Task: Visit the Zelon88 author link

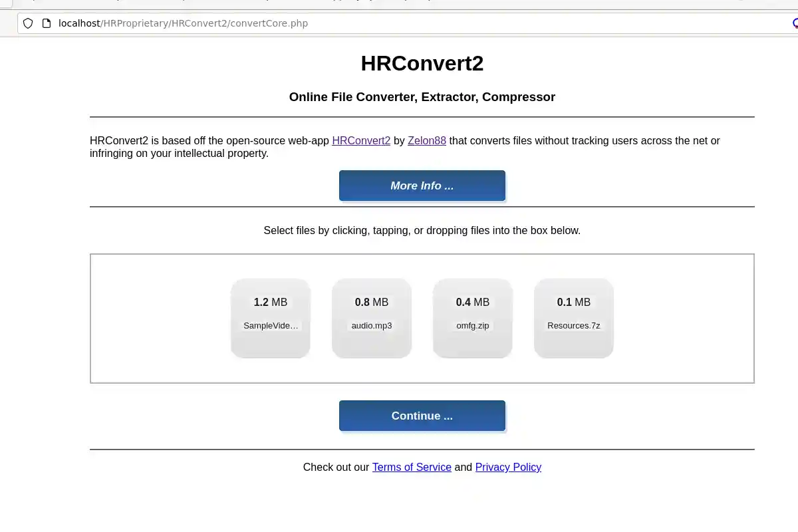Action: 426,140
